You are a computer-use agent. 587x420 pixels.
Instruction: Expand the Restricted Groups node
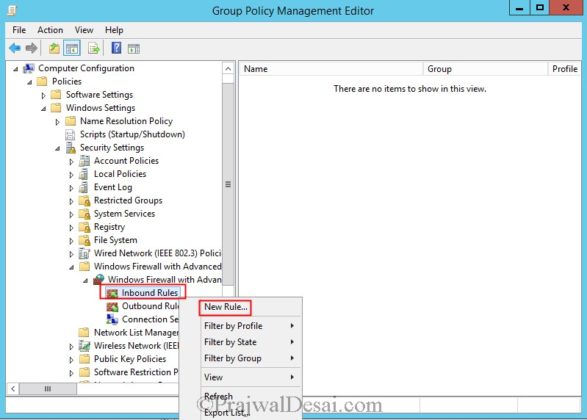(x=71, y=201)
